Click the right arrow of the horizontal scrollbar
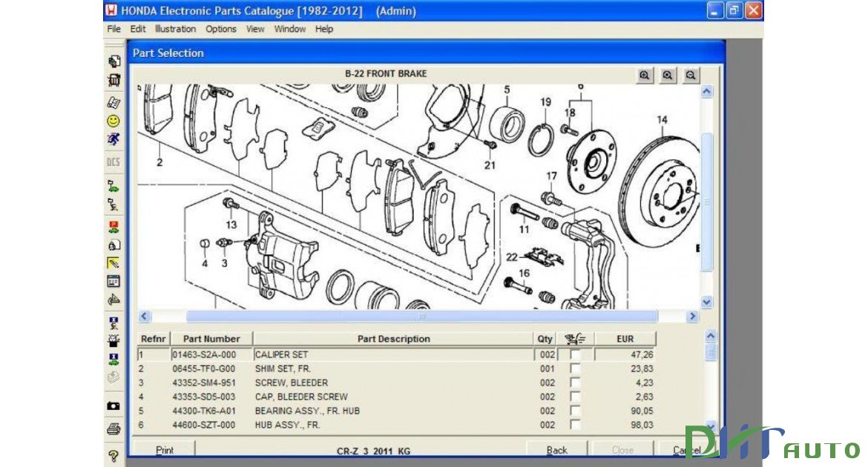Screen dimensions: 868x467 click(x=692, y=316)
